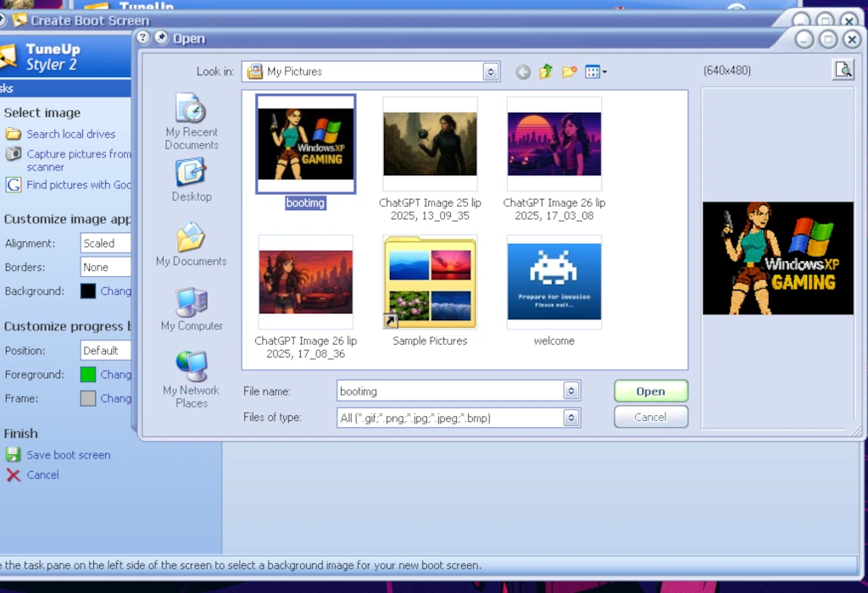
Task: Click the welcome file name label
Action: coord(554,341)
